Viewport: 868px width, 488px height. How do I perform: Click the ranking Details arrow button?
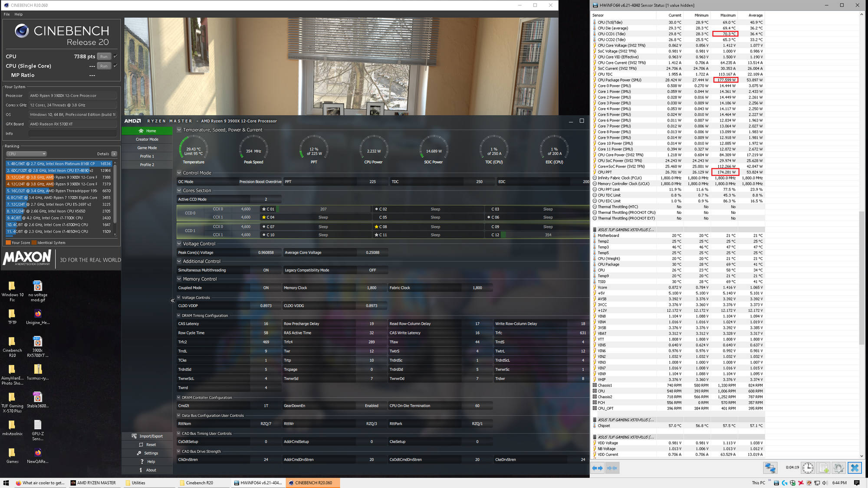114,154
